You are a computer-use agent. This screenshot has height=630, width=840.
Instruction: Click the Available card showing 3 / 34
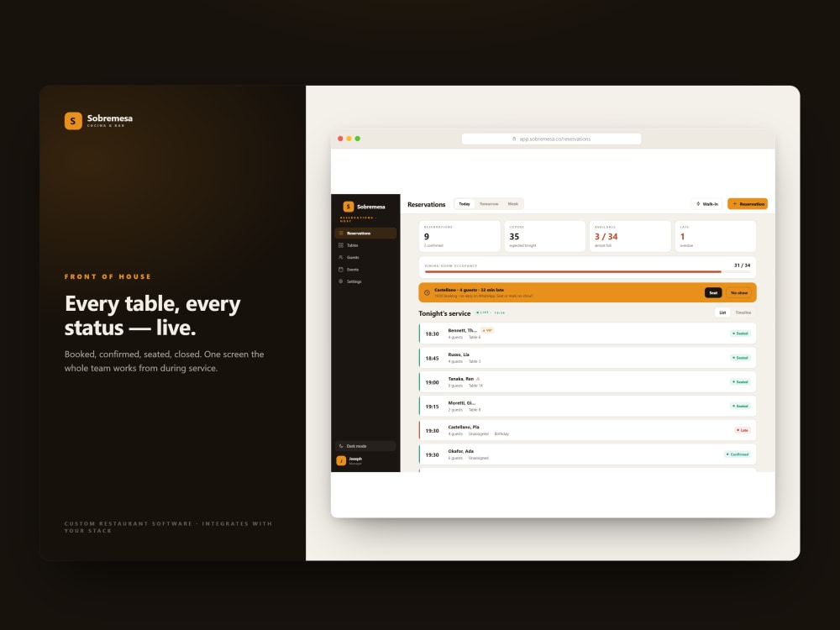pos(630,236)
